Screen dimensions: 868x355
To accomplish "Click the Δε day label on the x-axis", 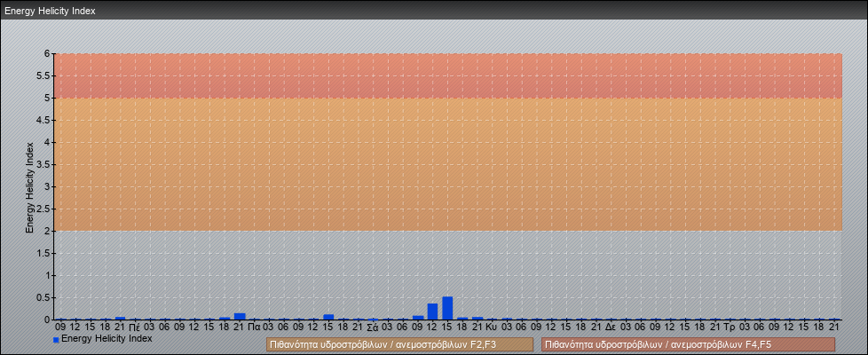I will pos(611,327).
